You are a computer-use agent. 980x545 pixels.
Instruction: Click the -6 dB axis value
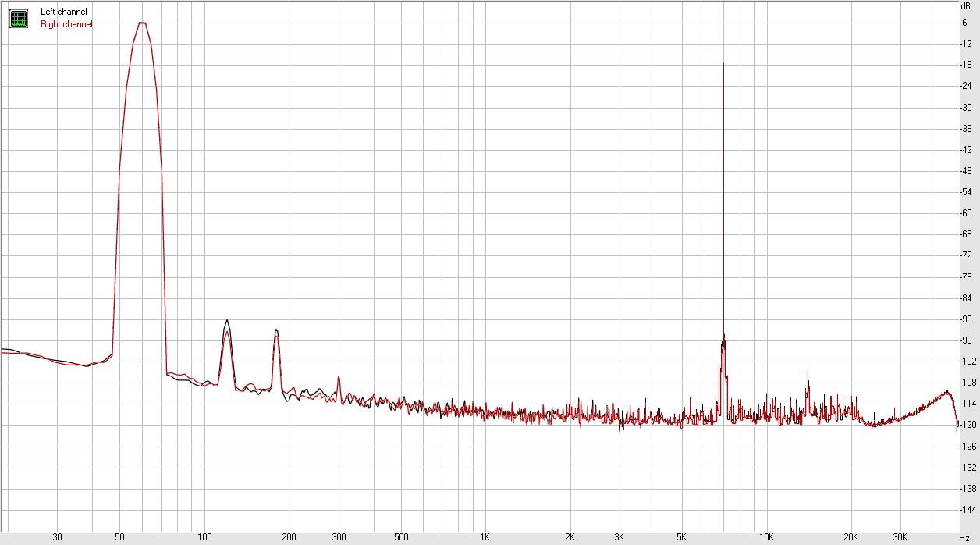(964, 22)
